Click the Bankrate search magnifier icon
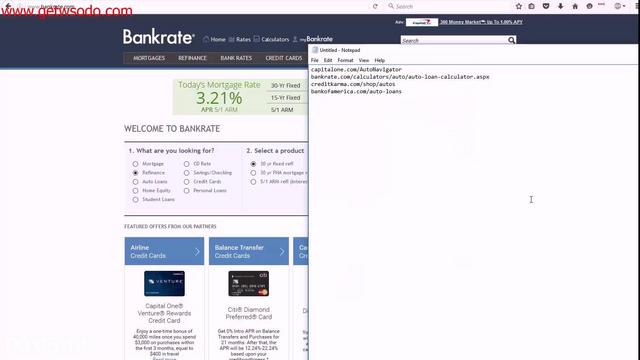Viewport: 640px width, 360px height. pyautogui.click(x=511, y=40)
